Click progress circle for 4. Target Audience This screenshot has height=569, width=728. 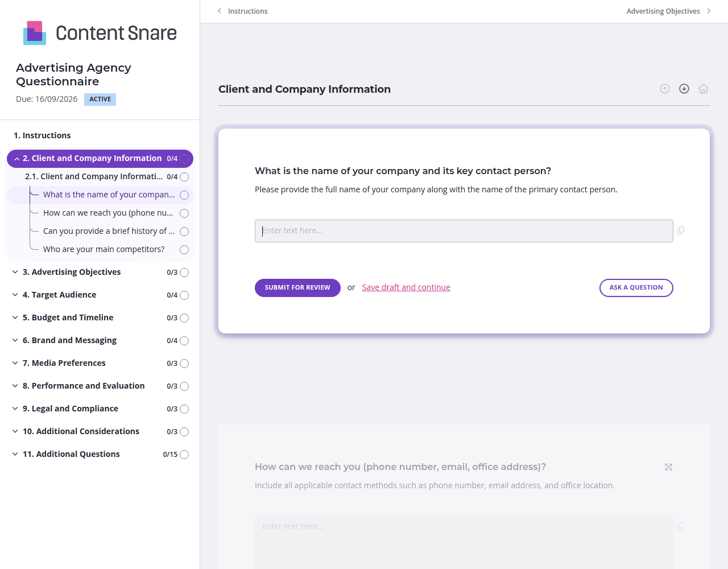[x=184, y=295]
